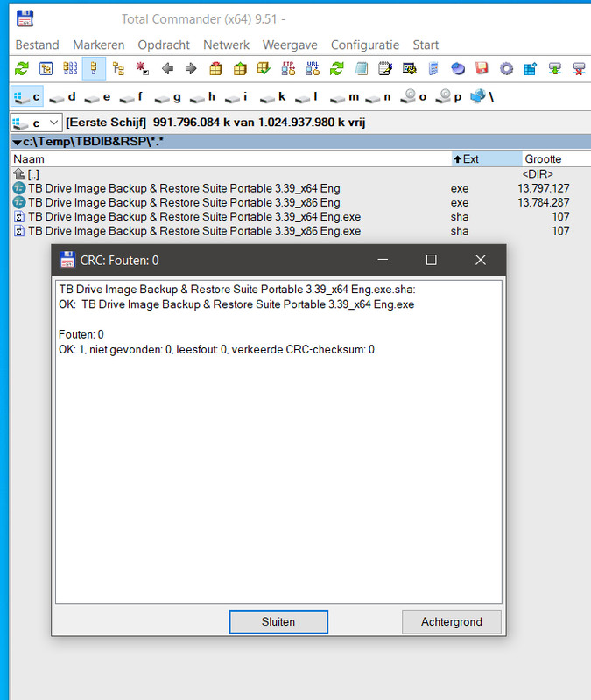Click the invert selection red asterisk icon
Image resolution: width=591 pixels, height=700 pixels.
point(143,69)
